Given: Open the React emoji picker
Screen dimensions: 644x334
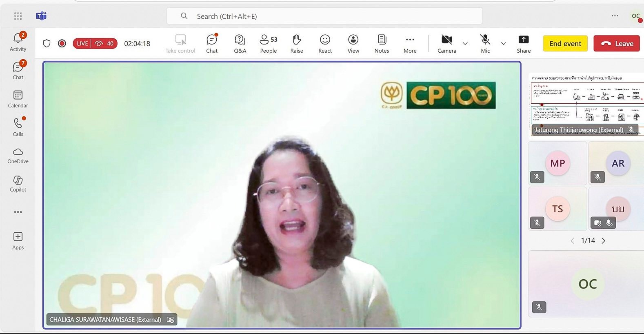Looking at the screenshot, I should 325,44.
